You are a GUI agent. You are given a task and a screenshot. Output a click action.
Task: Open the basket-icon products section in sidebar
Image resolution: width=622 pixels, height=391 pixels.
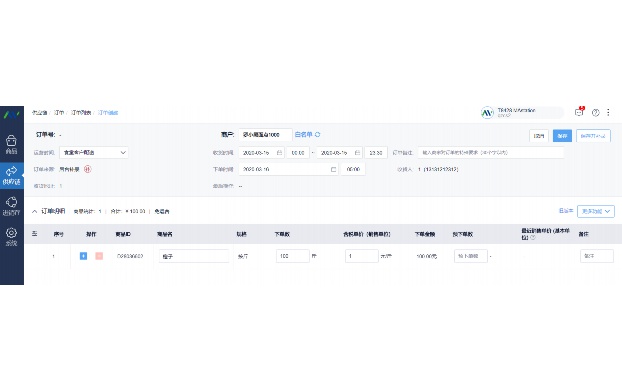coord(12,144)
